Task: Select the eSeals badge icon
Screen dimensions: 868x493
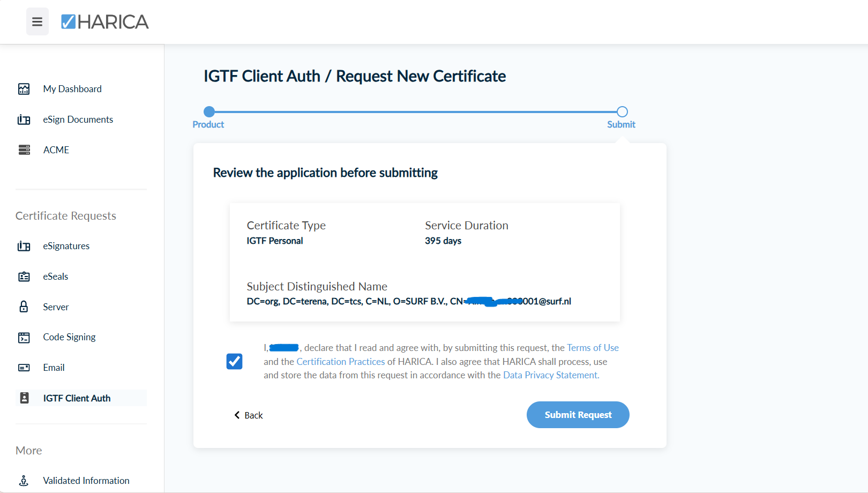Action: 24,277
